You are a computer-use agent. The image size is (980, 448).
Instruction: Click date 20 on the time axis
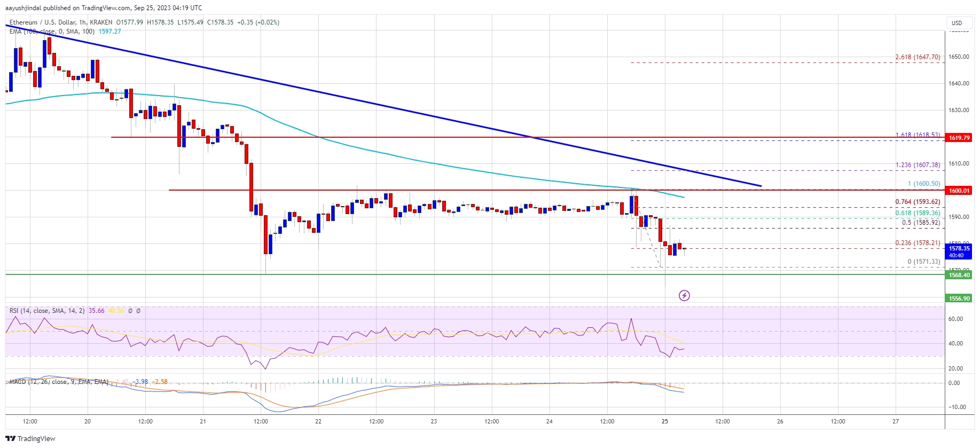click(x=88, y=422)
